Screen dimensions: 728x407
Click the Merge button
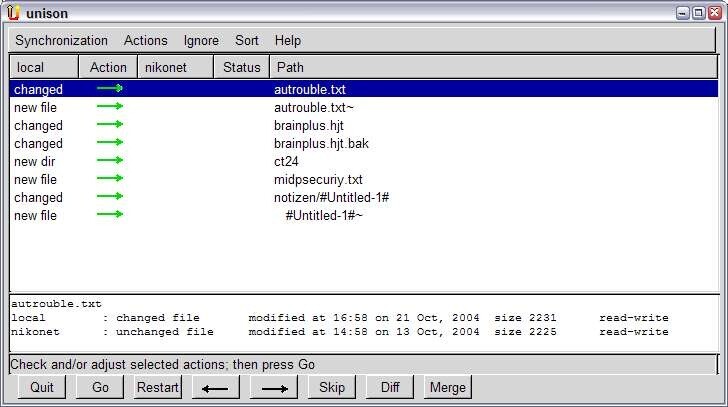[x=448, y=387]
